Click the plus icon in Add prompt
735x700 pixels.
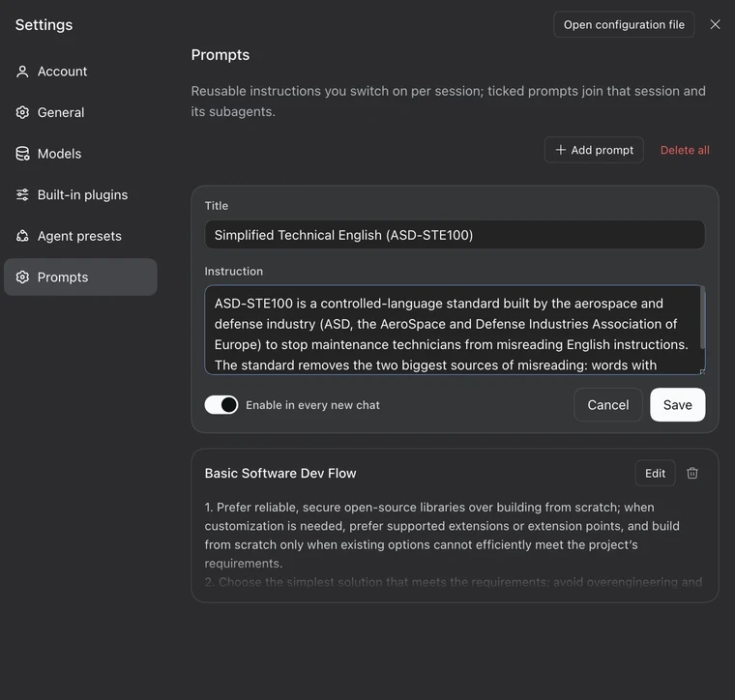[x=560, y=150]
